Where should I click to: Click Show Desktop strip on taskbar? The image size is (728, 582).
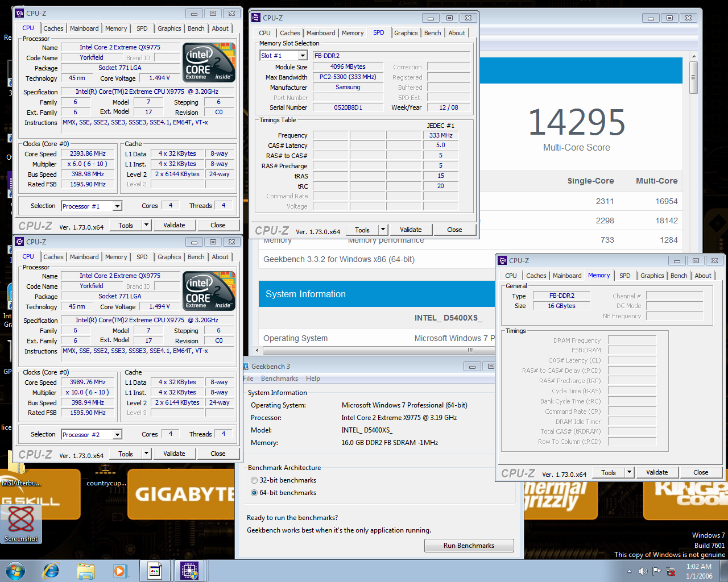724,571
